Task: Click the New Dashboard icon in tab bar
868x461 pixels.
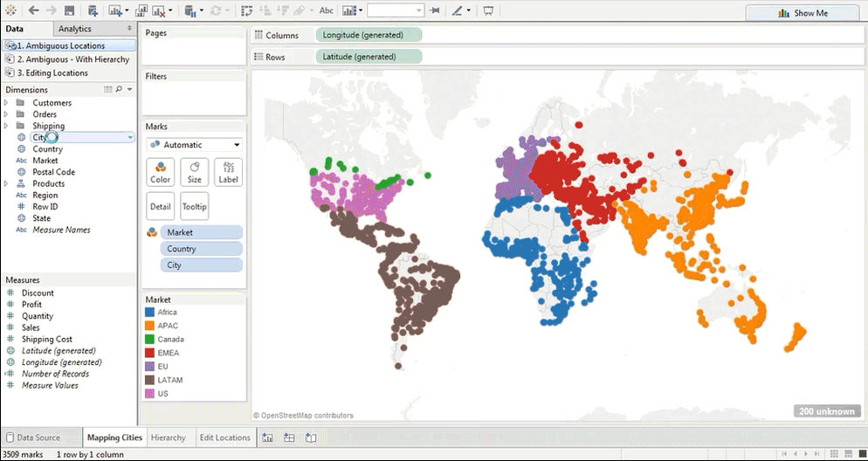Action: tap(289, 437)
